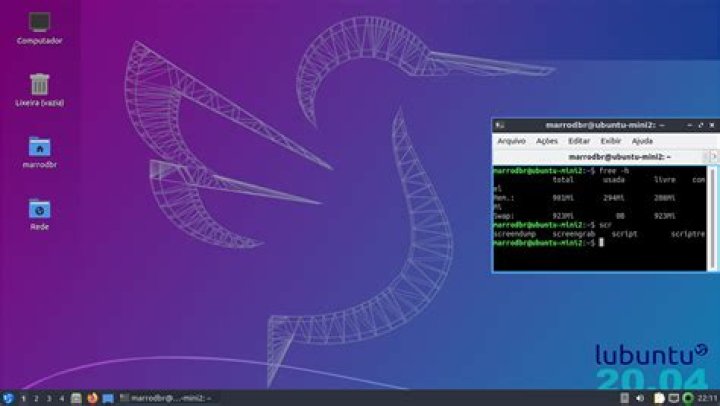720x406 pixels.
Task: Click the terminal window icon in title bar
Action: click(500, 125)
